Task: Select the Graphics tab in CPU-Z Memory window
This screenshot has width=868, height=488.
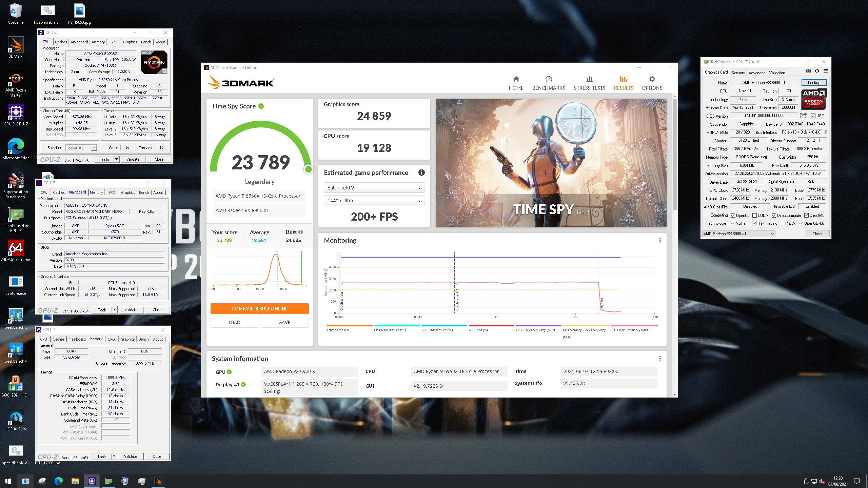Action: (128, 339)
